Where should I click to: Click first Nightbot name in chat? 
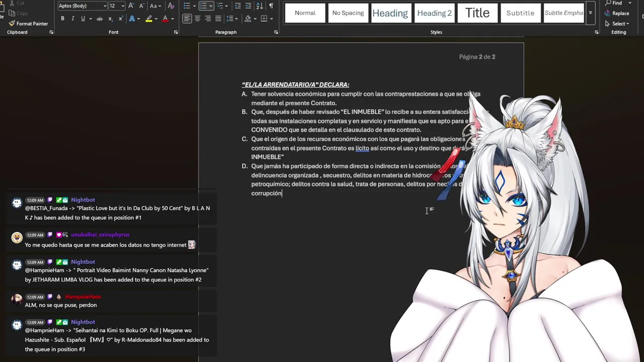83,200
